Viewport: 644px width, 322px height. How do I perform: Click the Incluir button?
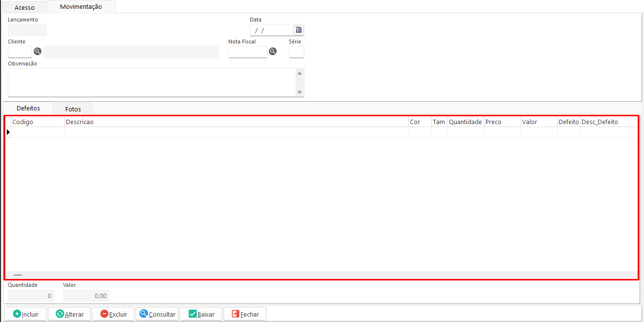[25, 314]
